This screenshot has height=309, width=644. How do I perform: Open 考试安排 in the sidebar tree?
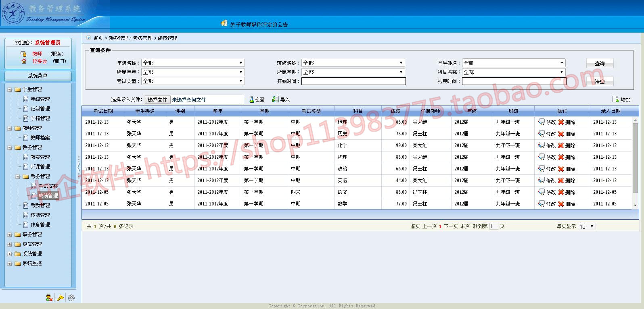pos(48,186)
